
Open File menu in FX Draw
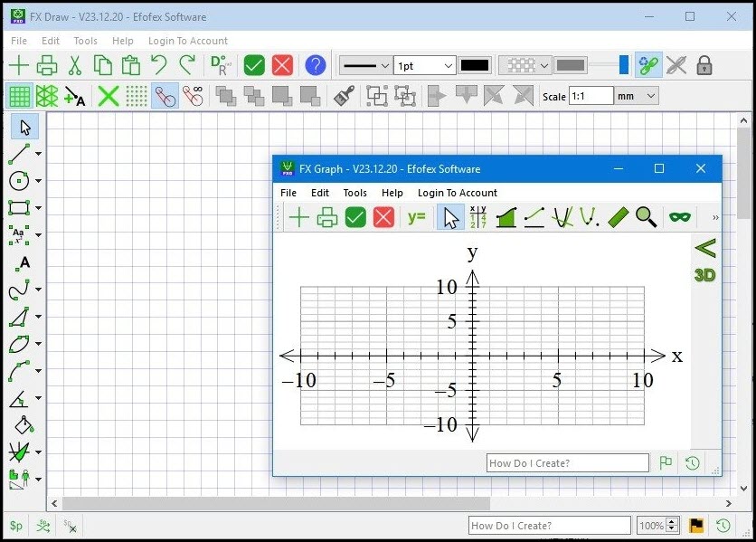[x=19, y=41]
